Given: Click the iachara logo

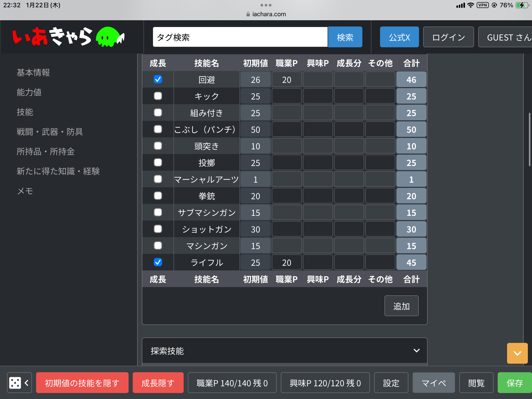Looking at the screenshot, I should coord(52,37).
